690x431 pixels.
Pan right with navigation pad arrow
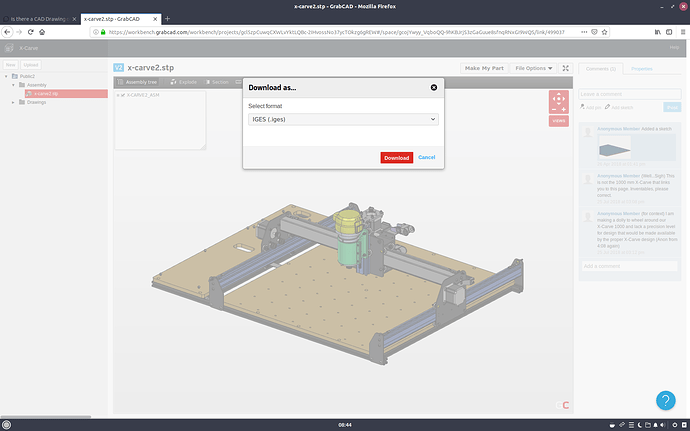click(x=564, y=99)
